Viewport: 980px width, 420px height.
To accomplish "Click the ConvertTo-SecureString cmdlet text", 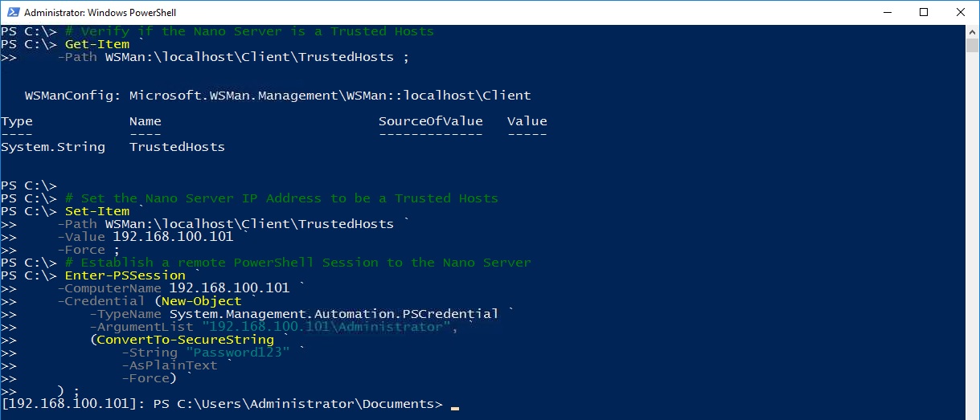I will (186, 340).
